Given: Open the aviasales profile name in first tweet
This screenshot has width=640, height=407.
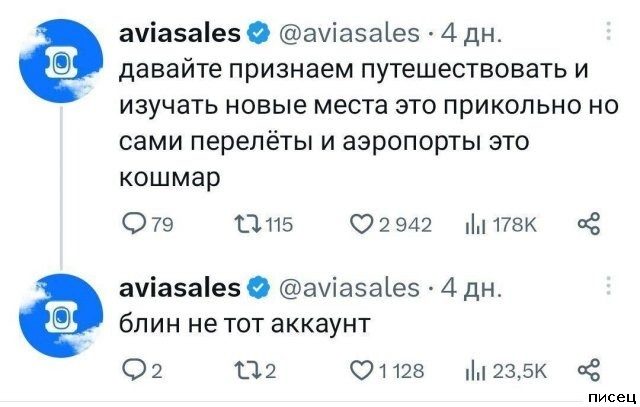Looking at the screenshot, I should click(x=180, y=37).
